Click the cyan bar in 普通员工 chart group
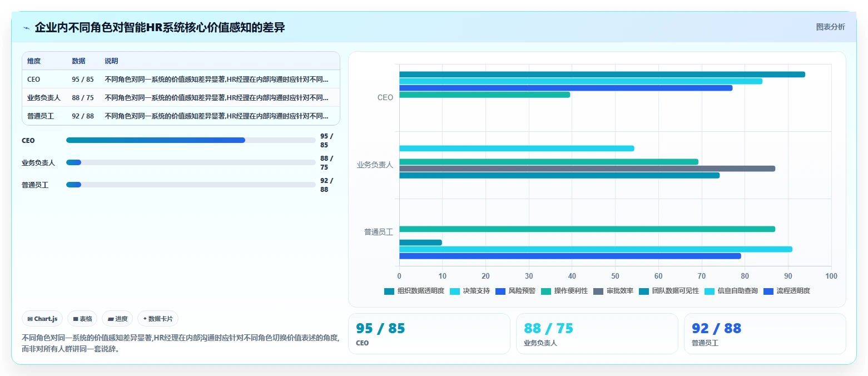Screen dimensions: 868x376 click(x=596, y=249)
